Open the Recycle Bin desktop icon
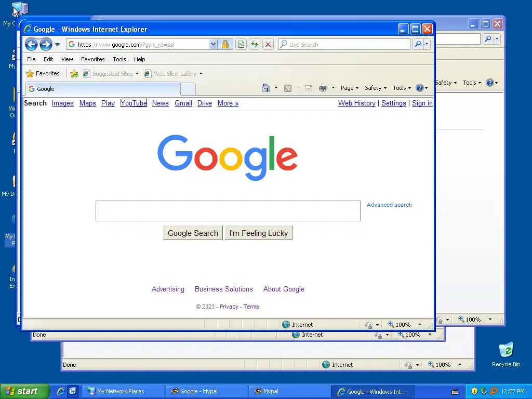The width and height of the screenshot is (532, 399). (506, 355)
